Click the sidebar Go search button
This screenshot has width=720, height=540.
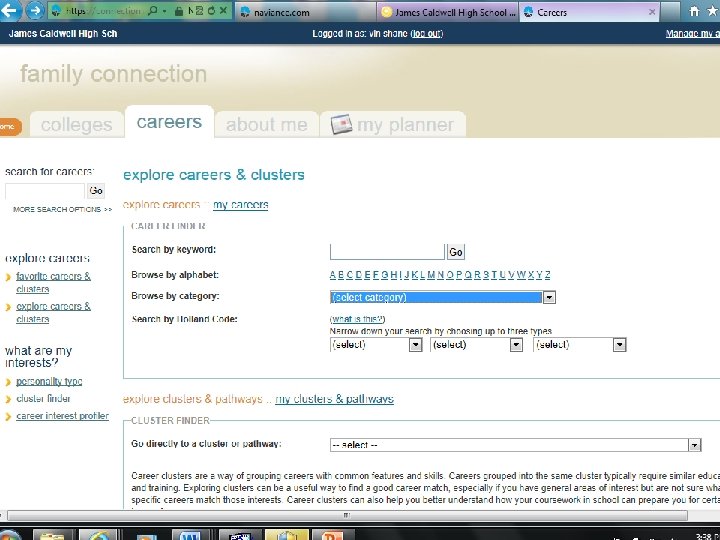[96, 191]
